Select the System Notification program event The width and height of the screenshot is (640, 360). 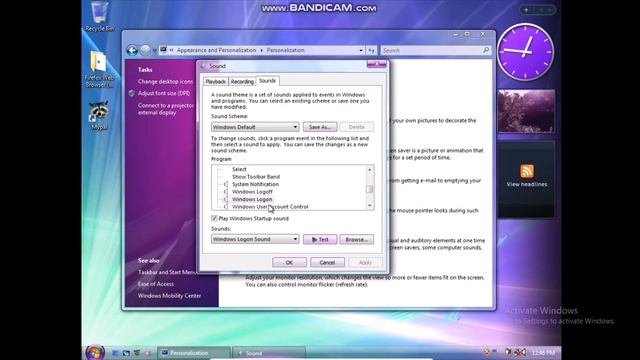[x=256, y=184]
